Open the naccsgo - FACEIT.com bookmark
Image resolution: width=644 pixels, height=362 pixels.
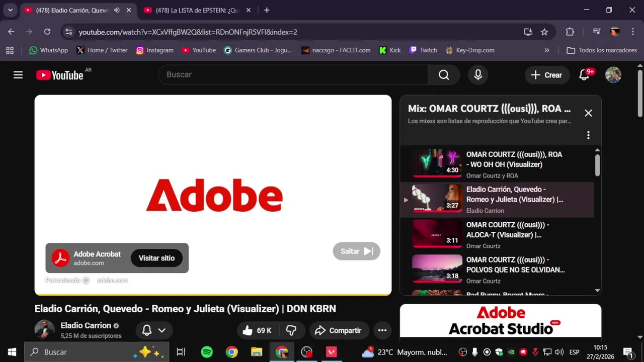tap(336, 50)
